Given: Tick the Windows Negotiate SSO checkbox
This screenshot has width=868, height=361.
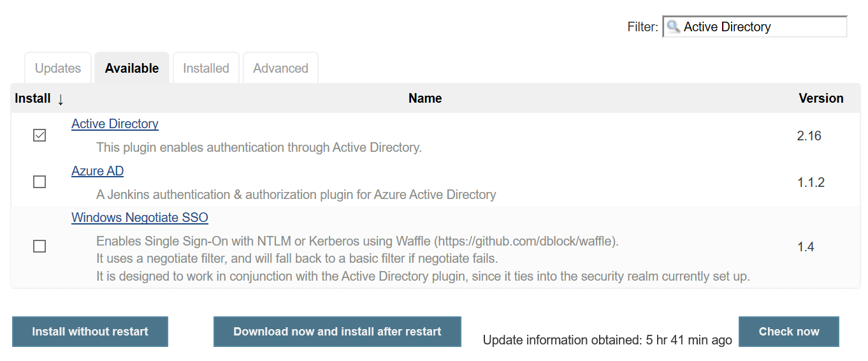Looking at the screenshot, I should pyautogui.click(x=40, y=246).
